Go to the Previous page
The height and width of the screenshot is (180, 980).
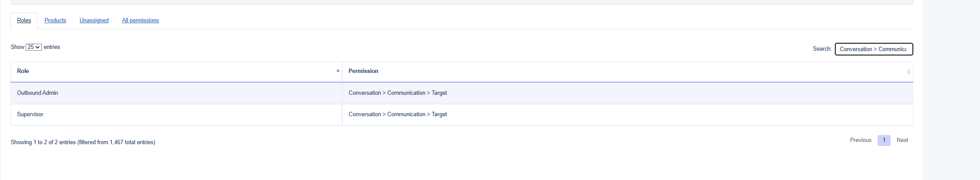(x=861, y=140)
